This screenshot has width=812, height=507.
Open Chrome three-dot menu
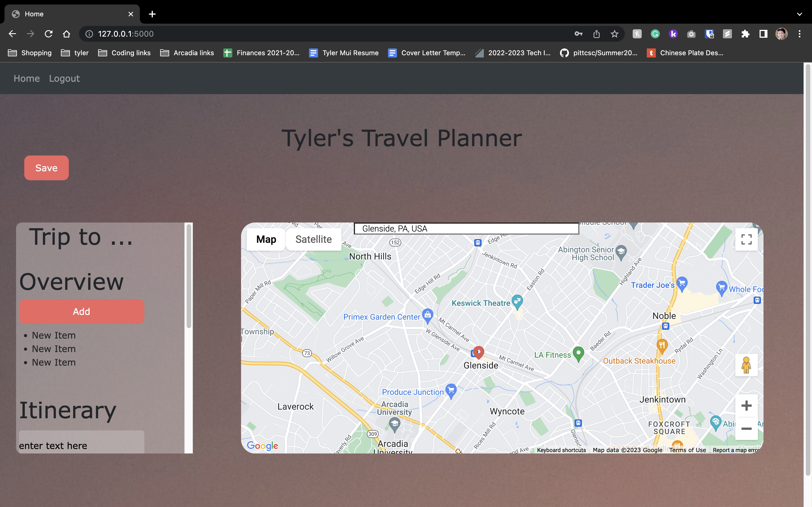tap(799, 34)
